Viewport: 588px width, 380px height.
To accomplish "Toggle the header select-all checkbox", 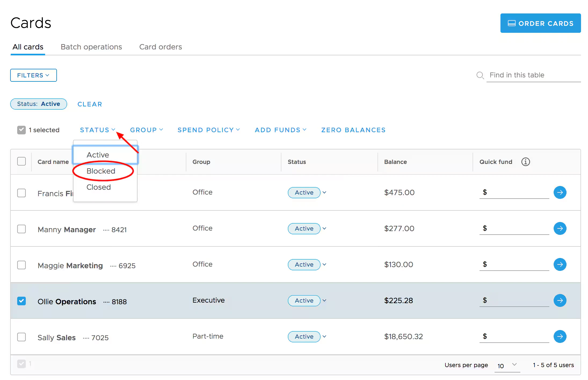I will pyautogui.click(x=21, y=161).
